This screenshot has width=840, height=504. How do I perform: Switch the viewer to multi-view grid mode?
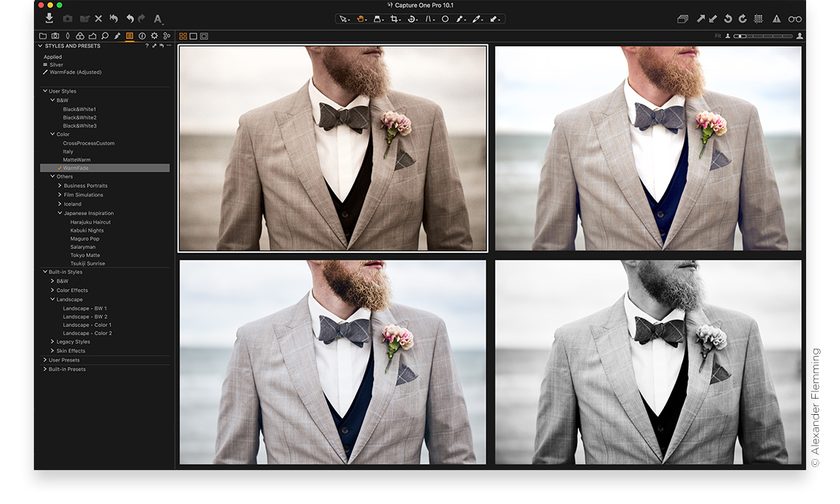pos(184,35)
